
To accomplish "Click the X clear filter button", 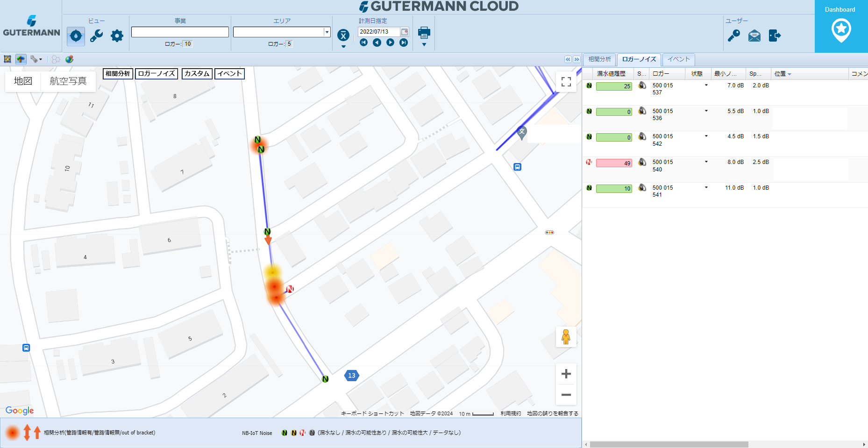I will [x=343, y=35].
